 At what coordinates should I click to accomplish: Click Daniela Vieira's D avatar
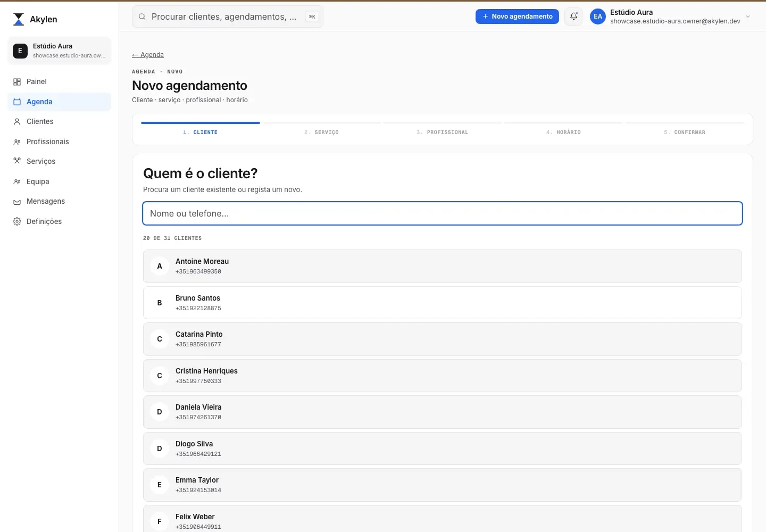[x=160, y=412]
